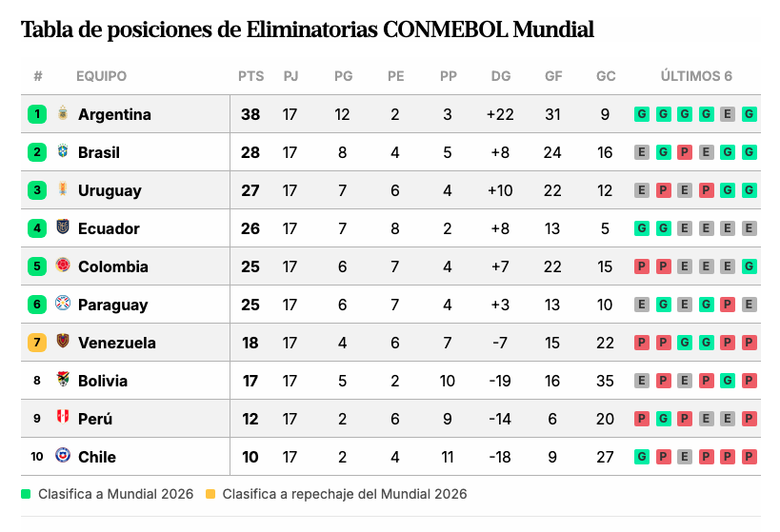The width and height of the screenshot is (780, 532).
Task: Click the yellow repechaje legend square
Action: (x=210, y=494)
